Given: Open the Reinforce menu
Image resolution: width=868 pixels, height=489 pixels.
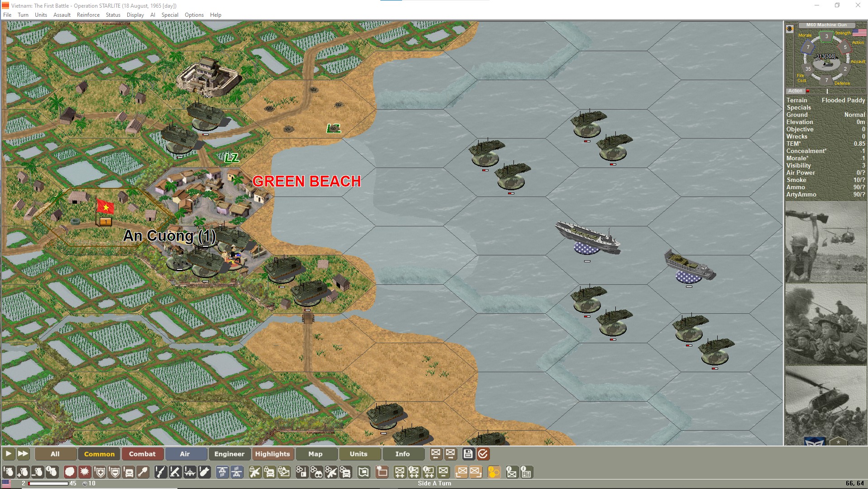Looking at the screenshot, I should 88,14.
